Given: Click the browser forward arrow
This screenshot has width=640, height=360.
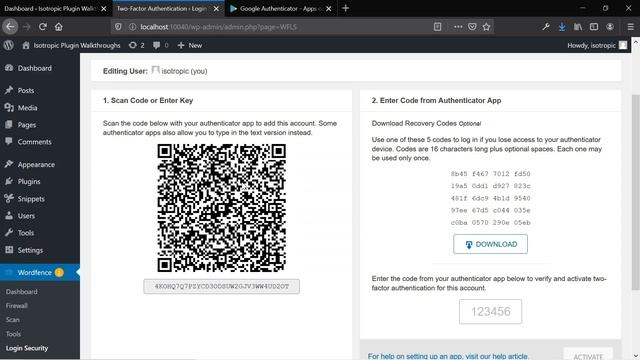Looking at the screenshot, I should point(27,27).
